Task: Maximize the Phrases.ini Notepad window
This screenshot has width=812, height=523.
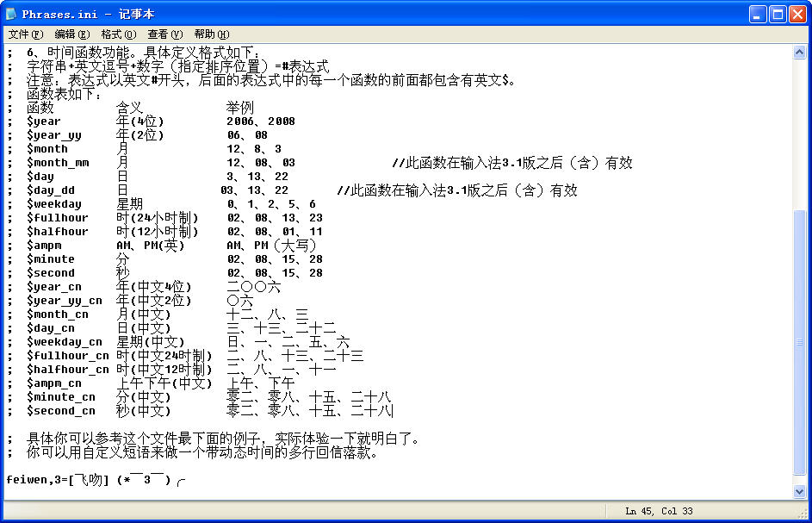Action: (x=778, y=14)
